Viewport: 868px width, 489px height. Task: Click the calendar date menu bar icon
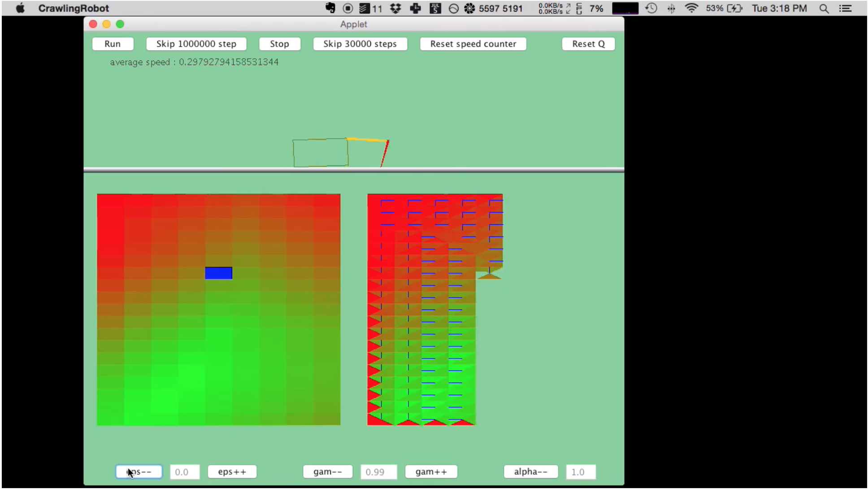point(435,8)
